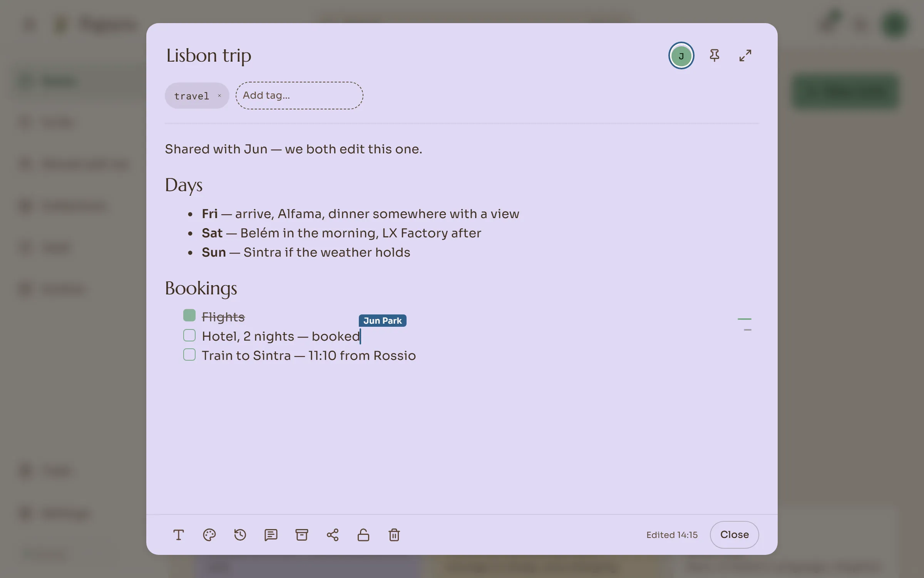Check the Hotel, 2 nights checkbox
Viewport: 924px width, 578px height.
(189, 335)
